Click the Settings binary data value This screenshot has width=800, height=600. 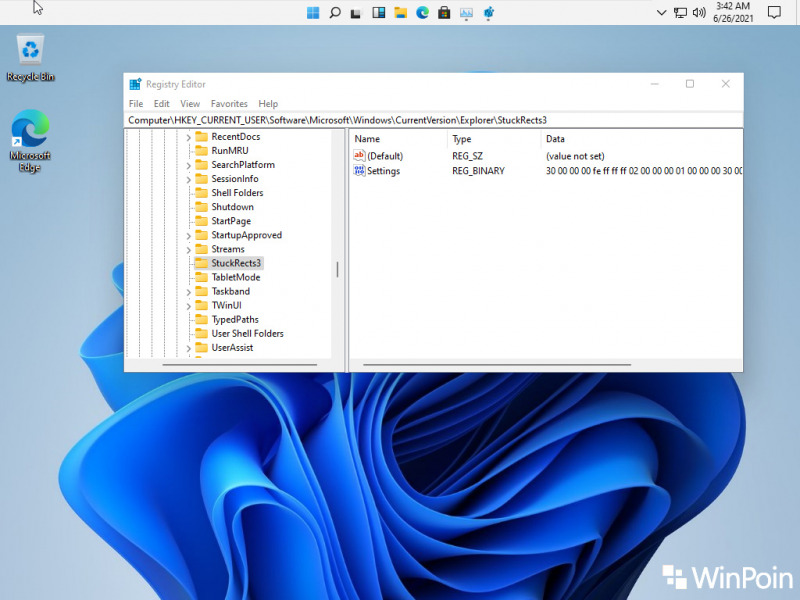pyautogui.click(x=644, y=171)
